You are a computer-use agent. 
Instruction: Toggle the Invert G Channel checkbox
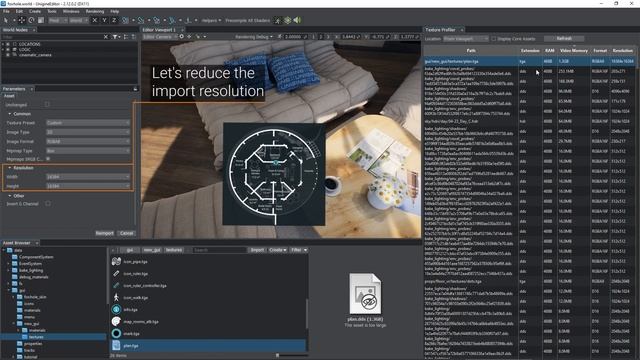[48, 203]
